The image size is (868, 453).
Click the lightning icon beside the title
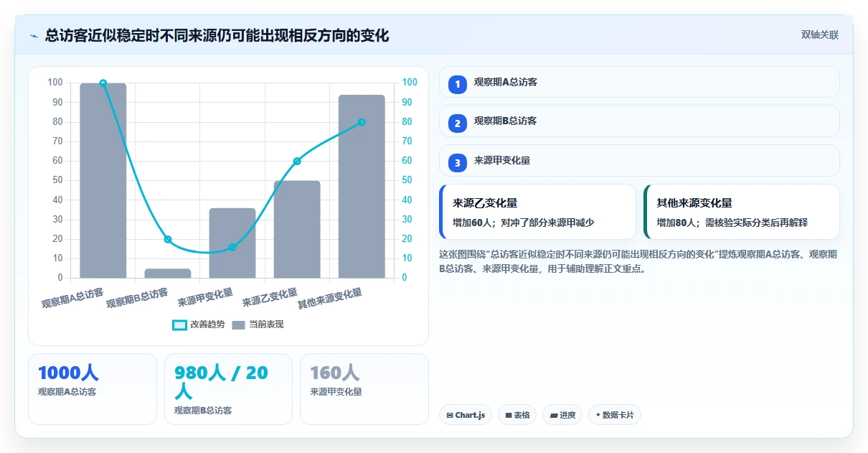tap(34, 35)
